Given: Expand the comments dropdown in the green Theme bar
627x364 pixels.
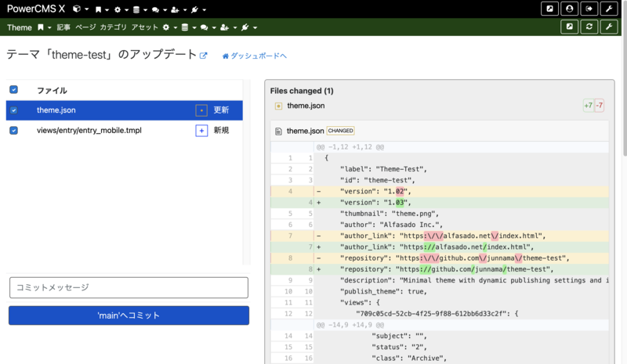Looking at the screenshot, I should pyautogui.click(x=208, y=27).
